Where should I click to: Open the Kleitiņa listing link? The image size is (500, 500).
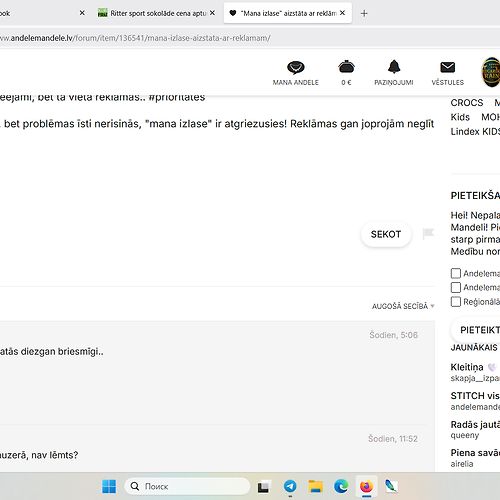click(x=467, y=367)
